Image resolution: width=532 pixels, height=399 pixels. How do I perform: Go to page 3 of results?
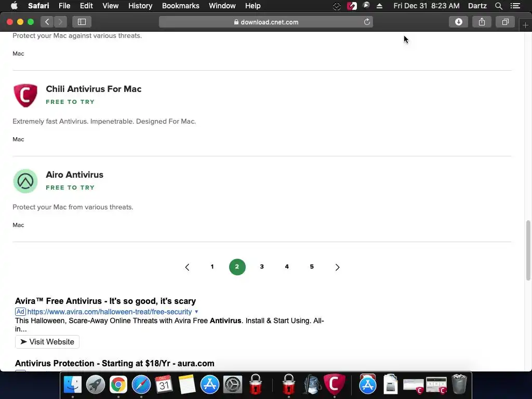coord(262,267)
